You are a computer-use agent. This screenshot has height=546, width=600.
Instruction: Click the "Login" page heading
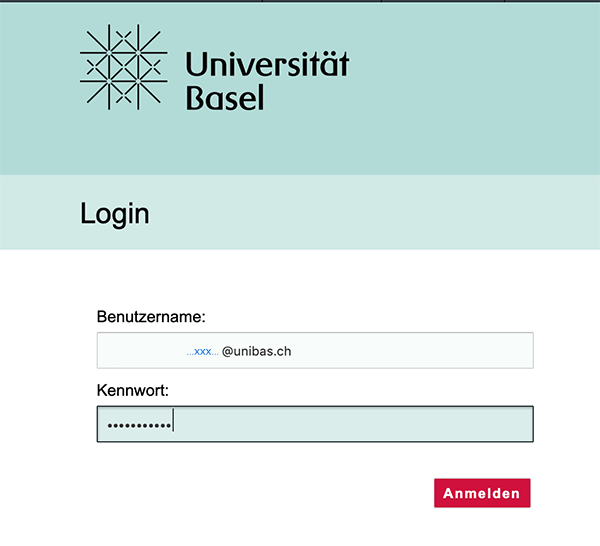pyautogui.click(x=114, y=213)
